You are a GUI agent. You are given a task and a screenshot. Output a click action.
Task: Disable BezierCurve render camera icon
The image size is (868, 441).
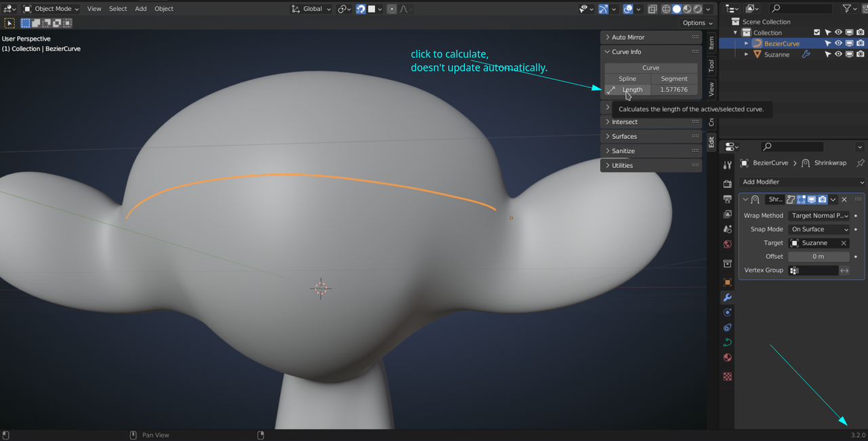pos(860,43)
